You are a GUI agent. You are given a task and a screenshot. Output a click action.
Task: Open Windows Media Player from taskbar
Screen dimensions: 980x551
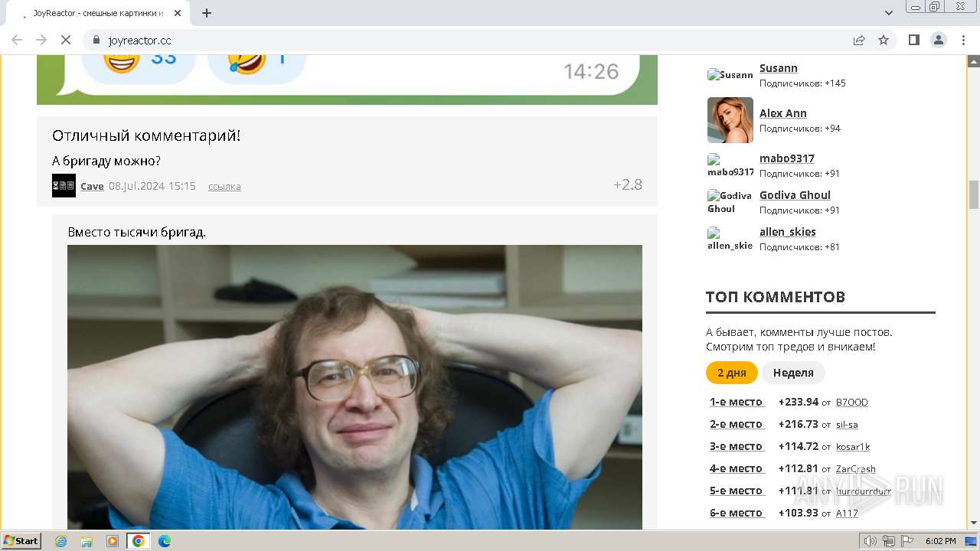[113, 541]
